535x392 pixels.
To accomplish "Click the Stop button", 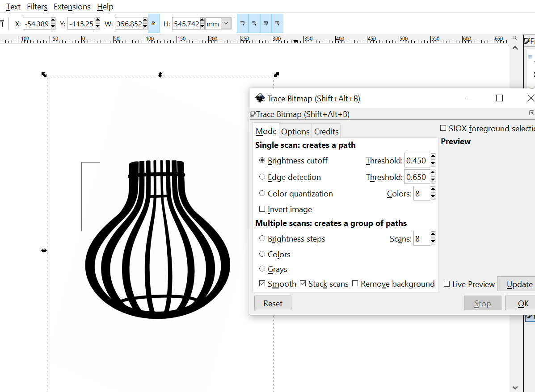I will 482,303.
